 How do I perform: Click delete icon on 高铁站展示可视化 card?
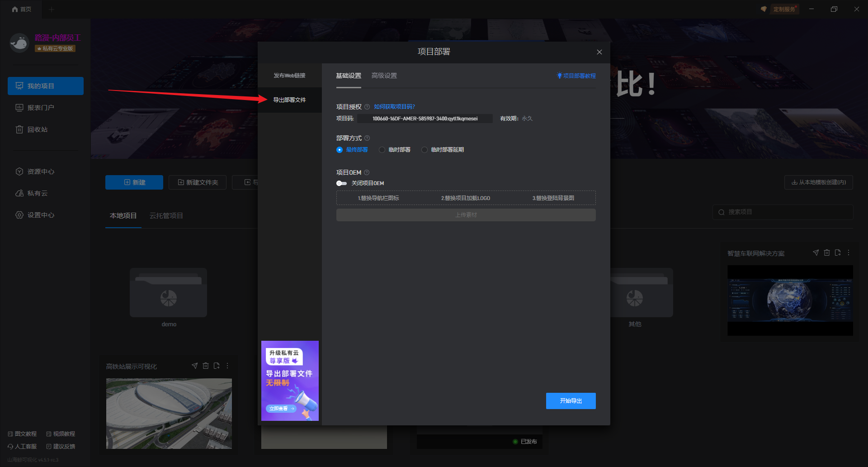pyautogui.click(x=206, y=366)
